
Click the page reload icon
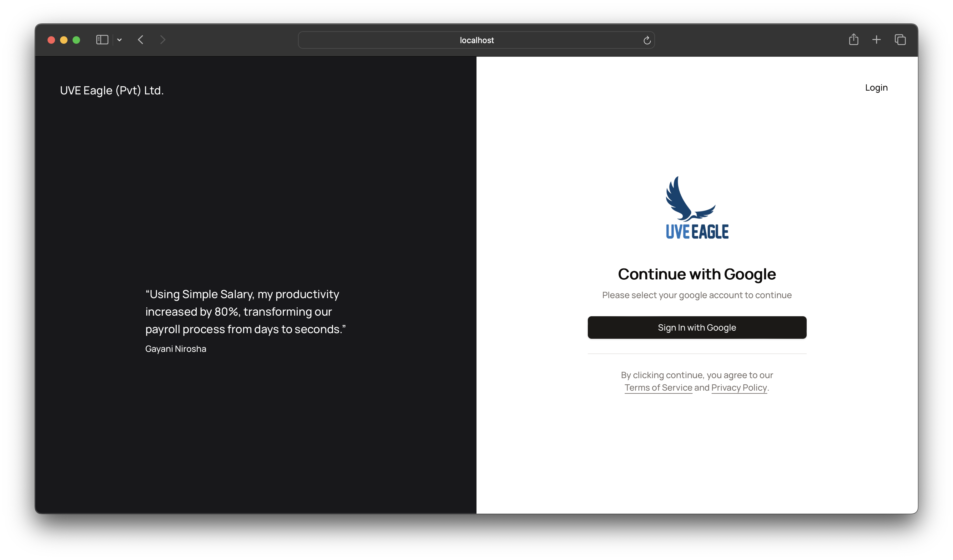point(646,39)
